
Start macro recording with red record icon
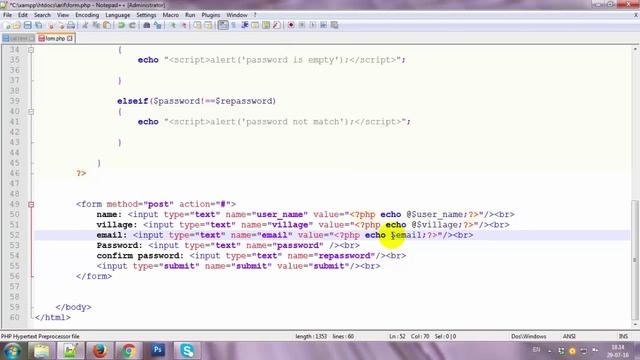click(x=291, y=25)
